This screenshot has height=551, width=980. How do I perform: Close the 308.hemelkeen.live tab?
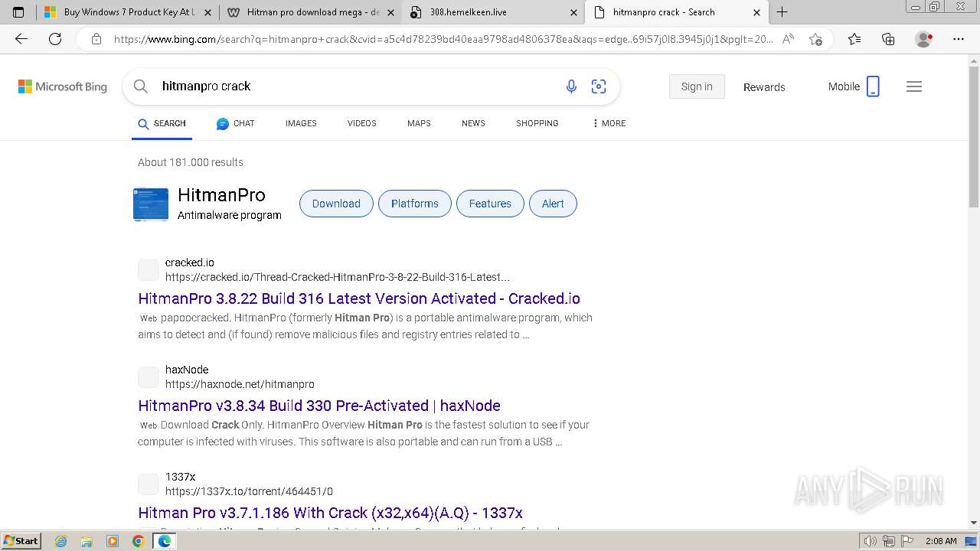pos(574,12)
